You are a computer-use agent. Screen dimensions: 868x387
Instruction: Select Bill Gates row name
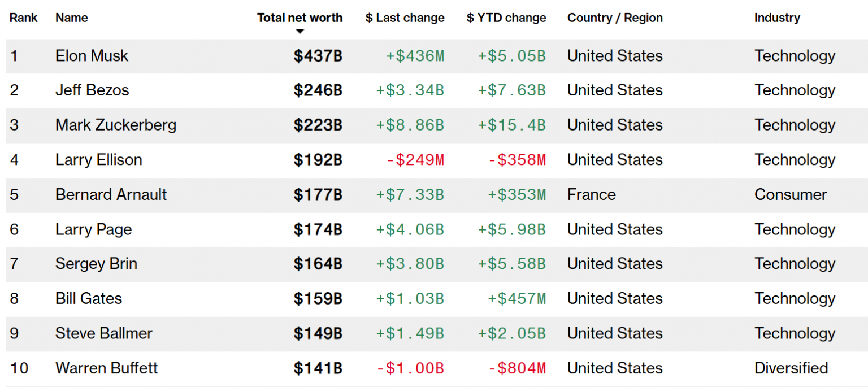[89, 298]
